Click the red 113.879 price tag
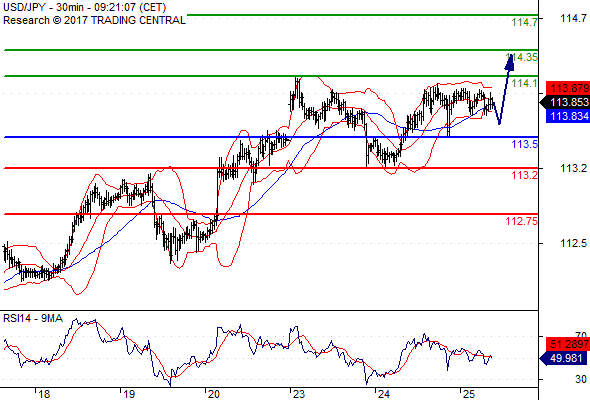Screen dimensions: 590x400 tap(568, 88)
